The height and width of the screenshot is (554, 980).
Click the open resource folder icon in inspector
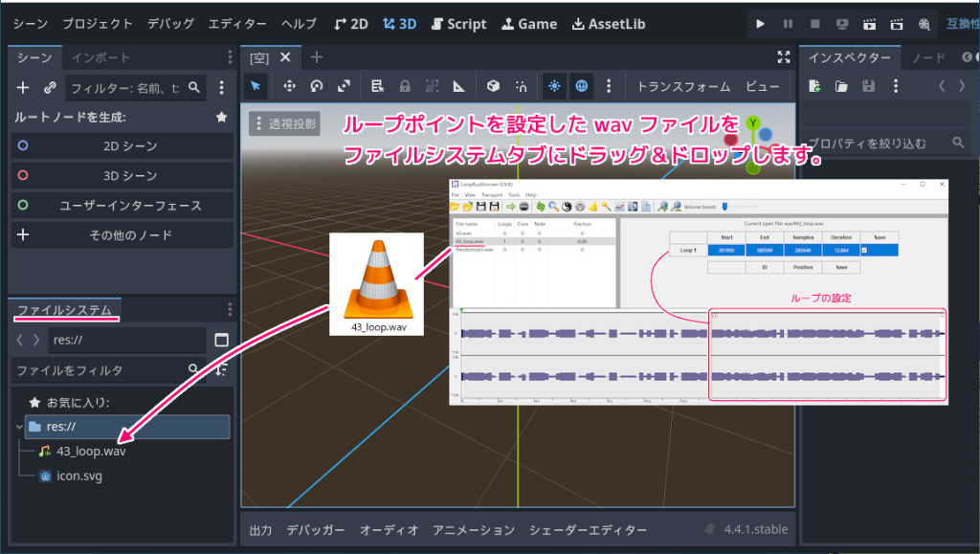[841, 86]
